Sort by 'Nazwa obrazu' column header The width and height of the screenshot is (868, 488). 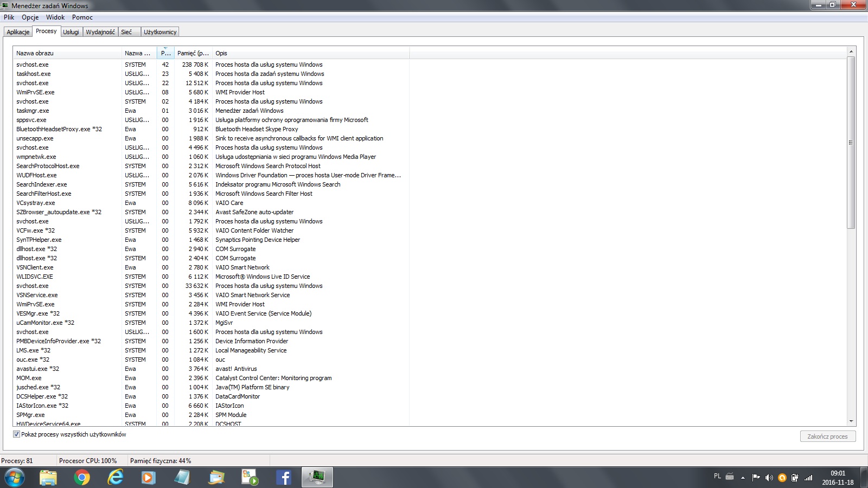tap(67, 53)
